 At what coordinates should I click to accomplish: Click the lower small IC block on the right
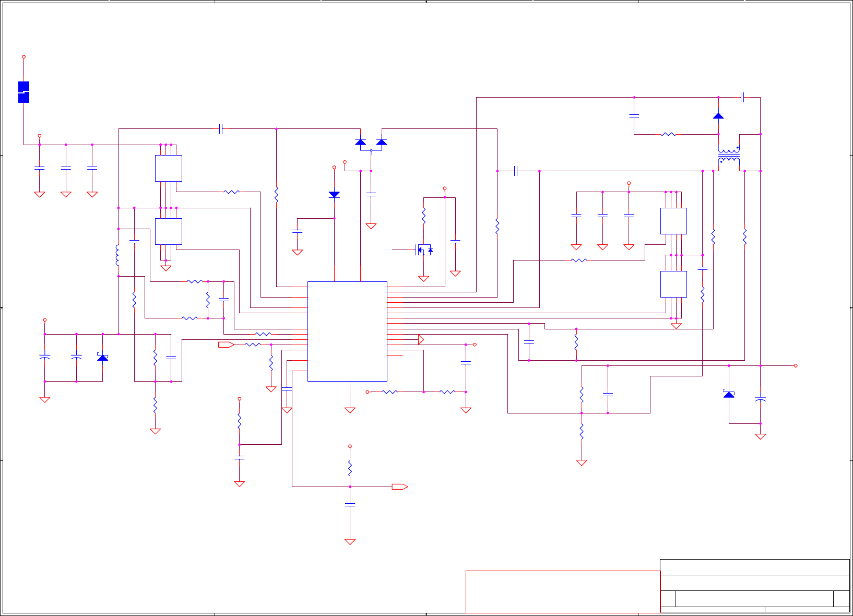(x=673, y=284)
